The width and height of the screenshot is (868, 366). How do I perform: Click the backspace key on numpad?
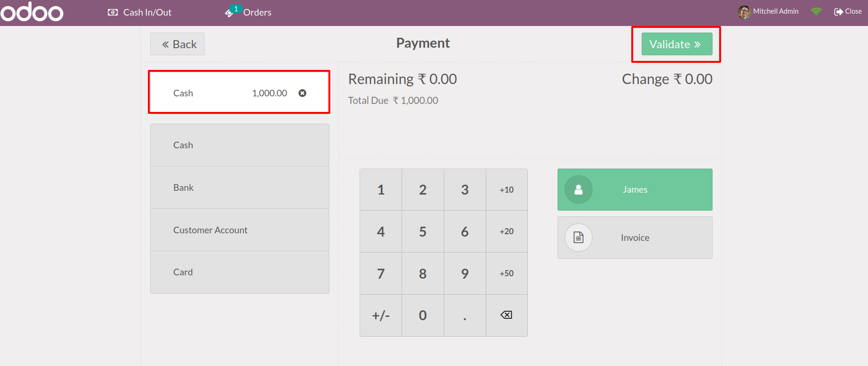coord(507,315)
